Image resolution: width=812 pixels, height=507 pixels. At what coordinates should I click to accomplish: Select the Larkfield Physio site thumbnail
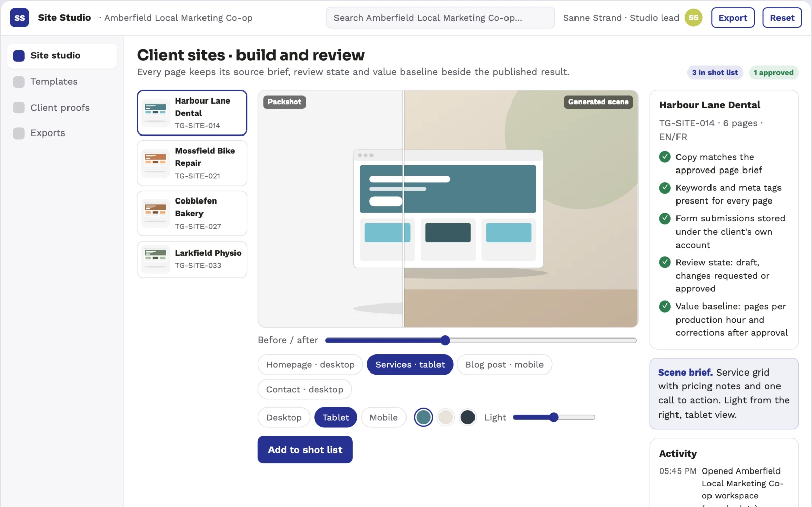155,259
